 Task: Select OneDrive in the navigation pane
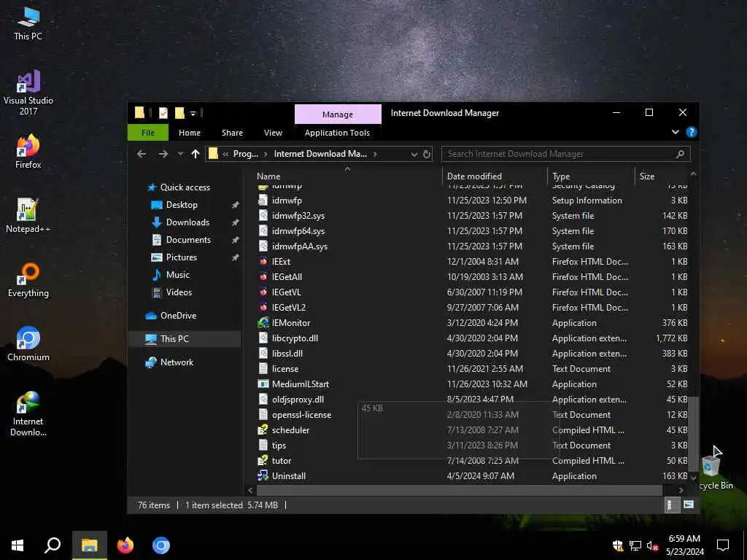[x=178, y=316]
